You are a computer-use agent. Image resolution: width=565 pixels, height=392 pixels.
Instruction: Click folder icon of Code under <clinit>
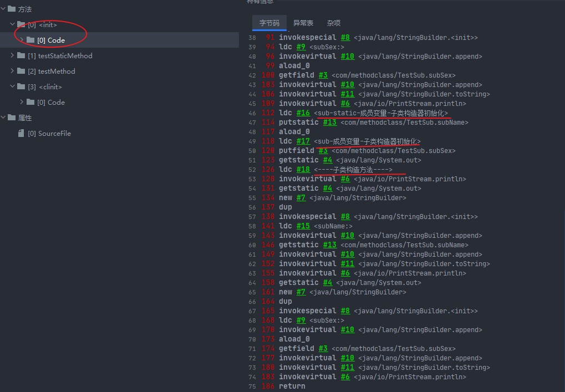pos(30,102)
